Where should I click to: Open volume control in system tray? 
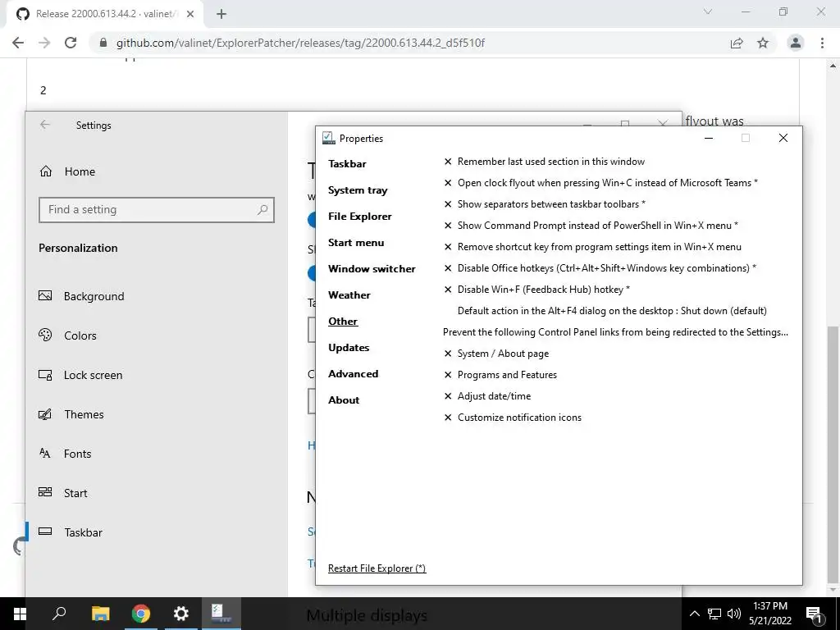click(734, 614)
